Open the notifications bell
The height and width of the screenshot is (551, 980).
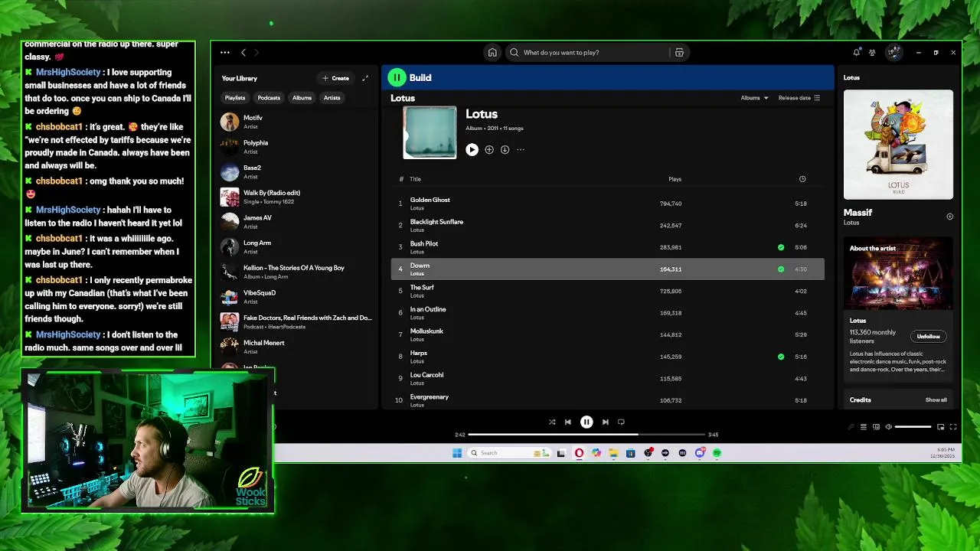pos(856,53)
